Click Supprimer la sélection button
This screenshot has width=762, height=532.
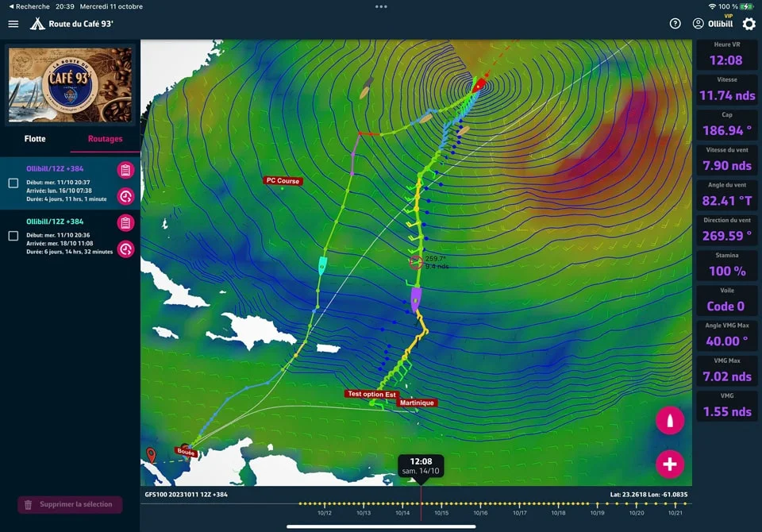point(70,505)
